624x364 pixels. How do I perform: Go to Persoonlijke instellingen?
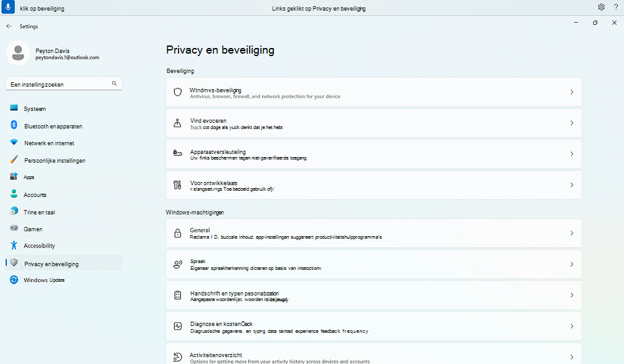pos(64,161)
